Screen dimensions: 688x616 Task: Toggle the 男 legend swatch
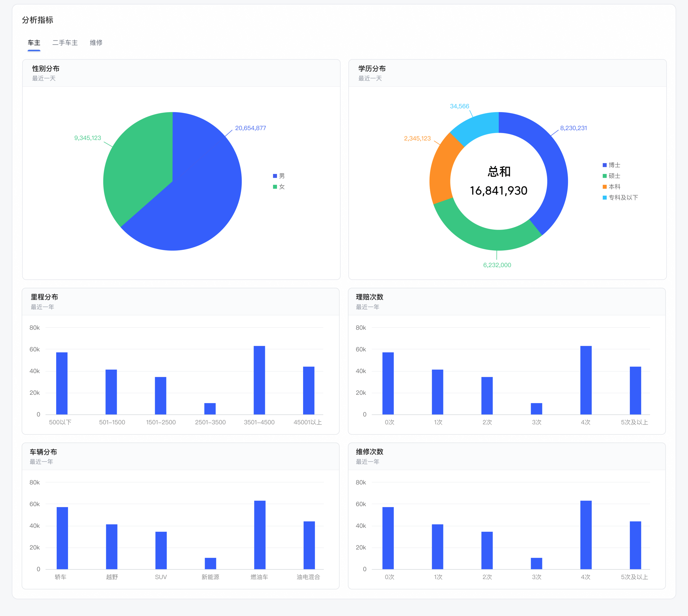pyautogui.click(x=275, y=176)
